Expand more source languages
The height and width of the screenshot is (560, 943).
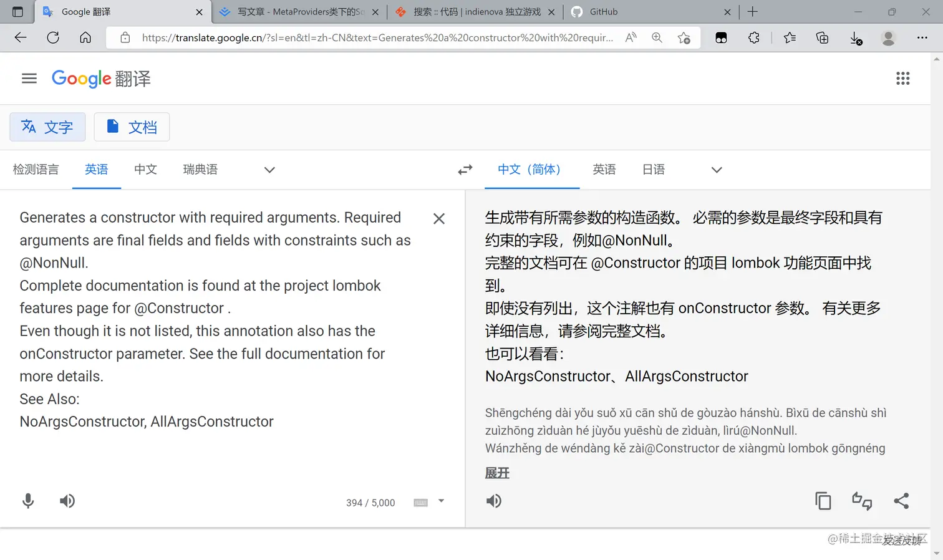(x=269, y=170)
